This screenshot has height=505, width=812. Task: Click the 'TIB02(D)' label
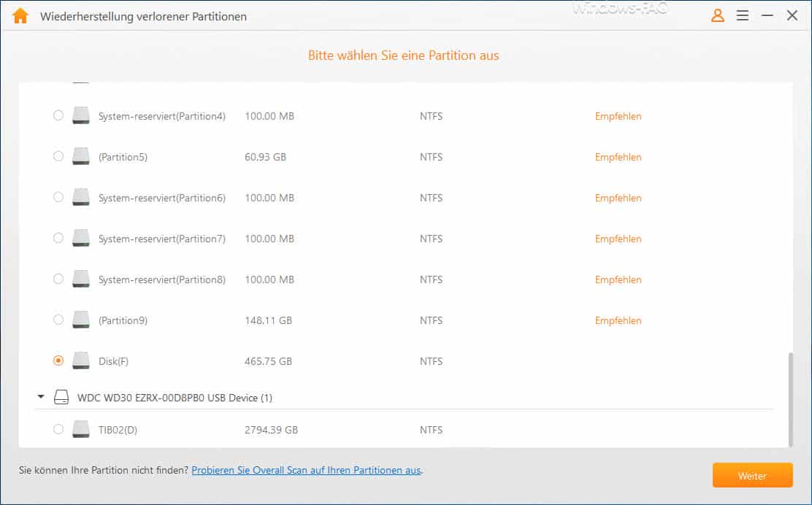tap(118, 429)
